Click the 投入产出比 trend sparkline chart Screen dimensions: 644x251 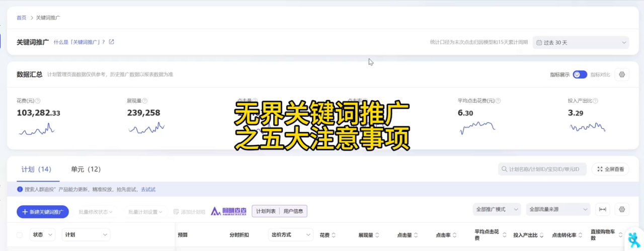pos(588,128)
